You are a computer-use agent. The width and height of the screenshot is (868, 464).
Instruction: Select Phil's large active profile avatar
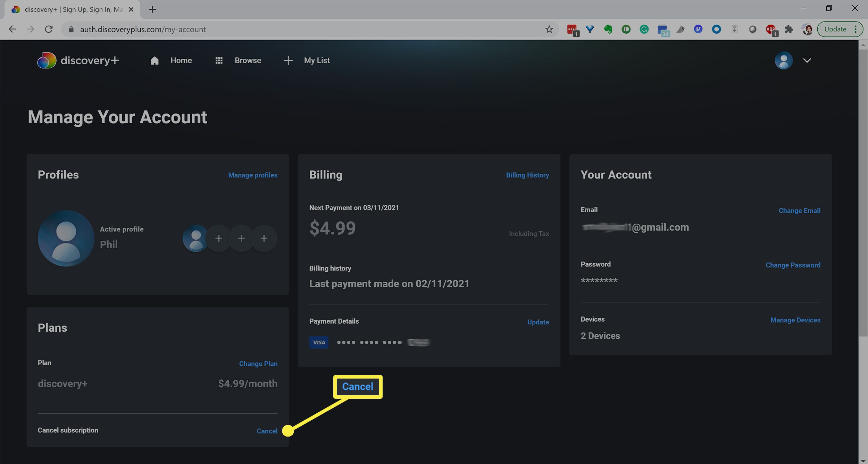pyautogui.click(x=66, y=238)
